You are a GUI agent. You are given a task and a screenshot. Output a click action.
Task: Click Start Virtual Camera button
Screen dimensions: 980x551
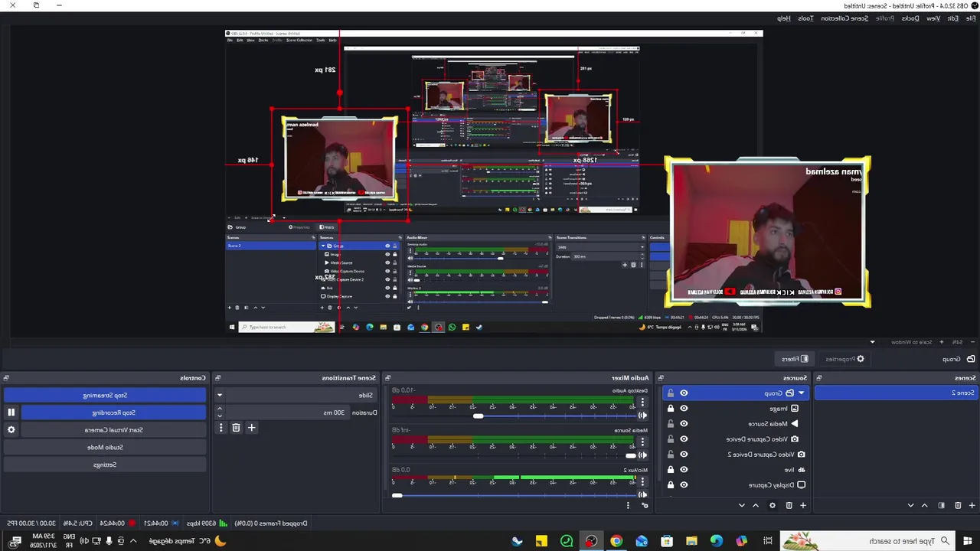tap(114, 430)
